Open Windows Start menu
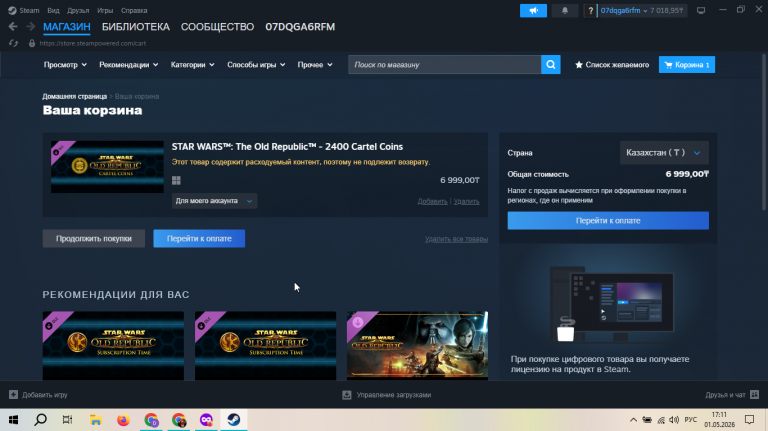 [x=13, y=420]
